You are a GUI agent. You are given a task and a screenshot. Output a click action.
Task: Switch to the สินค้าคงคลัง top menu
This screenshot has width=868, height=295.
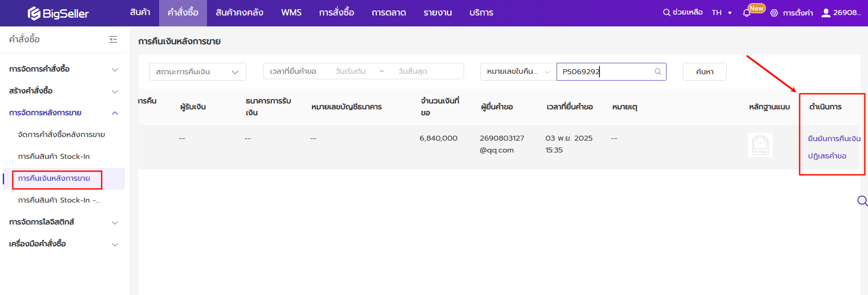point(239,13)
